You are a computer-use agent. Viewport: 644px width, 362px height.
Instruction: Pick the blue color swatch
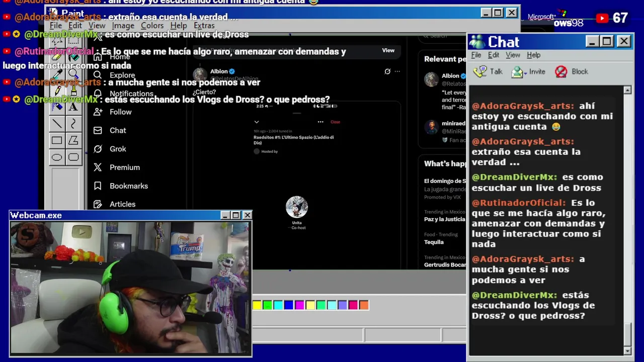[288, 305]
